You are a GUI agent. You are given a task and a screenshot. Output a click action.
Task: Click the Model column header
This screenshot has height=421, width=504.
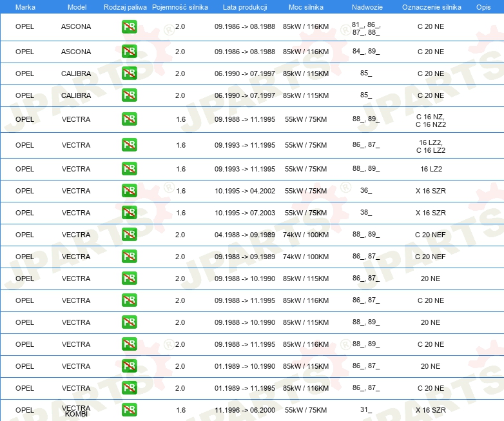(x=77, y=7)
